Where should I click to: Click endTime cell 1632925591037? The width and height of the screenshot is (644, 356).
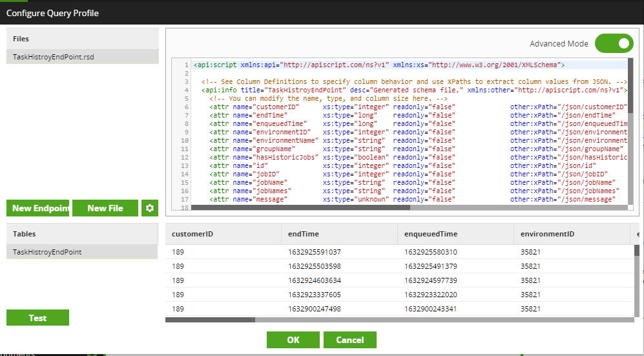[315, 252]
